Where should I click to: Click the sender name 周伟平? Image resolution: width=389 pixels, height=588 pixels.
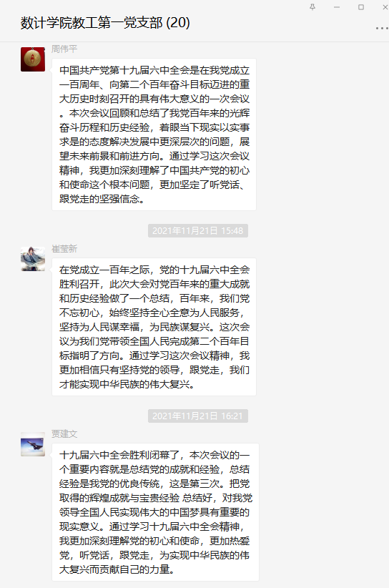pyautogui.click(x=64, y=49)
